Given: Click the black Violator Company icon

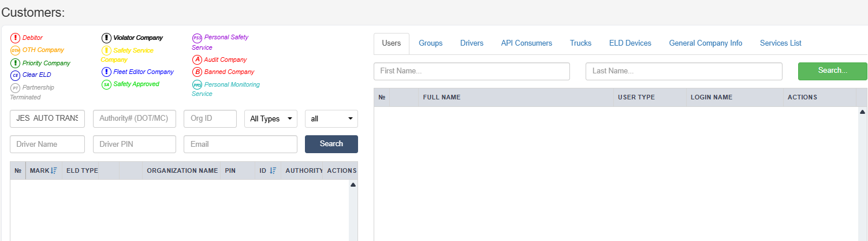Looking at the screenshot, I should [x=106, y=38].
